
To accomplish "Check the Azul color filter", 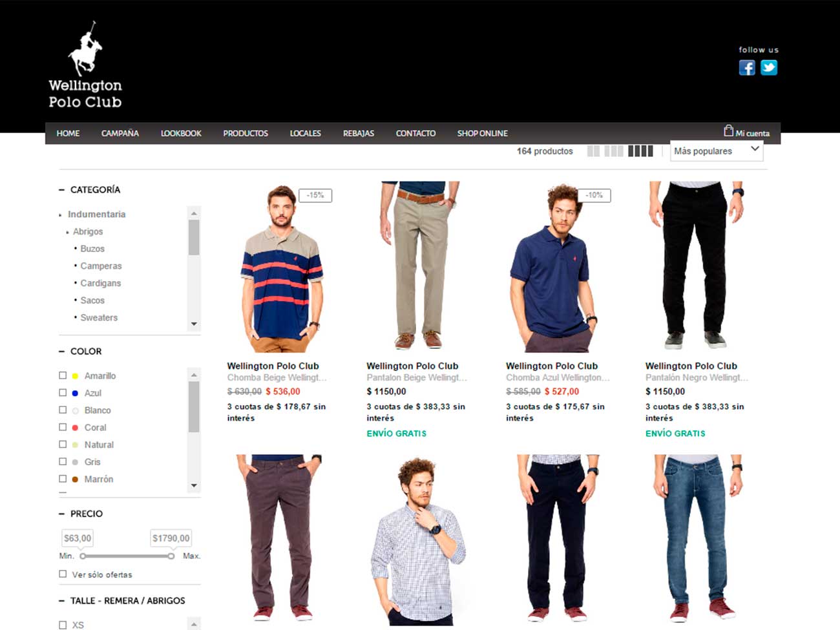I will pos(63,393).
